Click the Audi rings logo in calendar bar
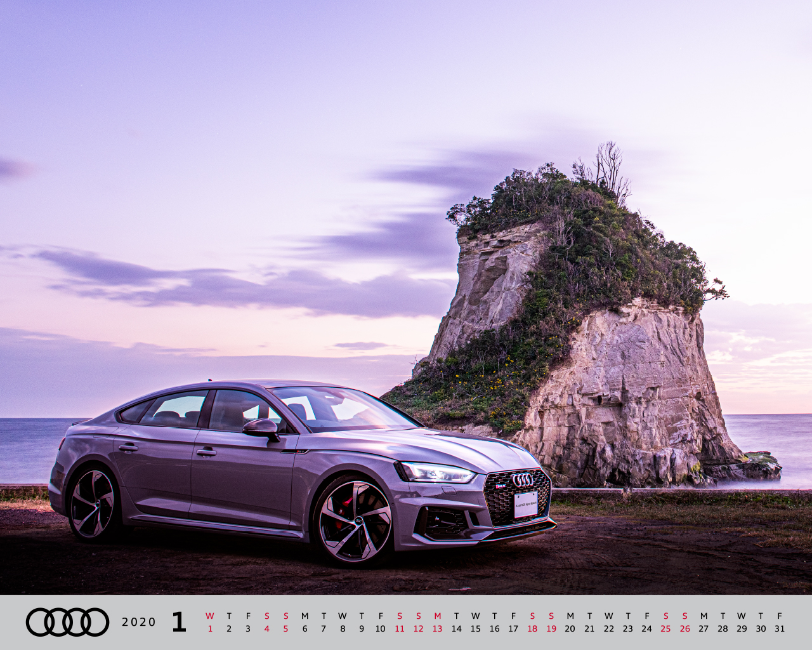 [x=67, y=622]
